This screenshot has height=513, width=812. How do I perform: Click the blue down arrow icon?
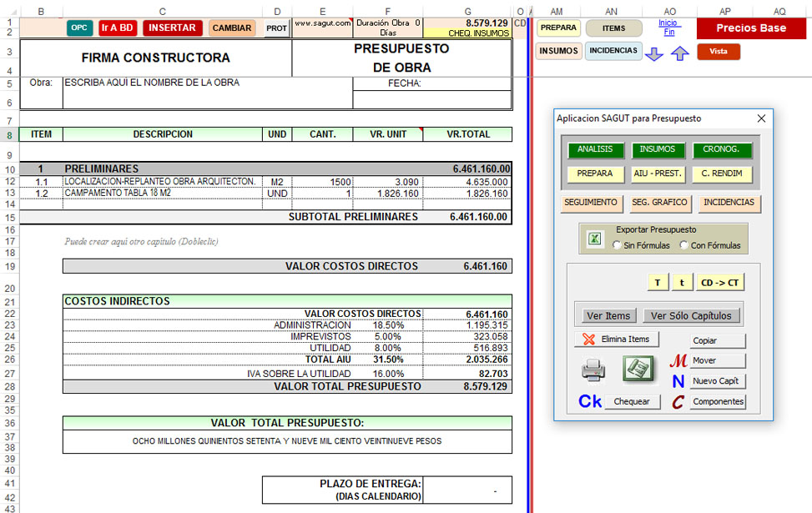[x=655, y=53]
